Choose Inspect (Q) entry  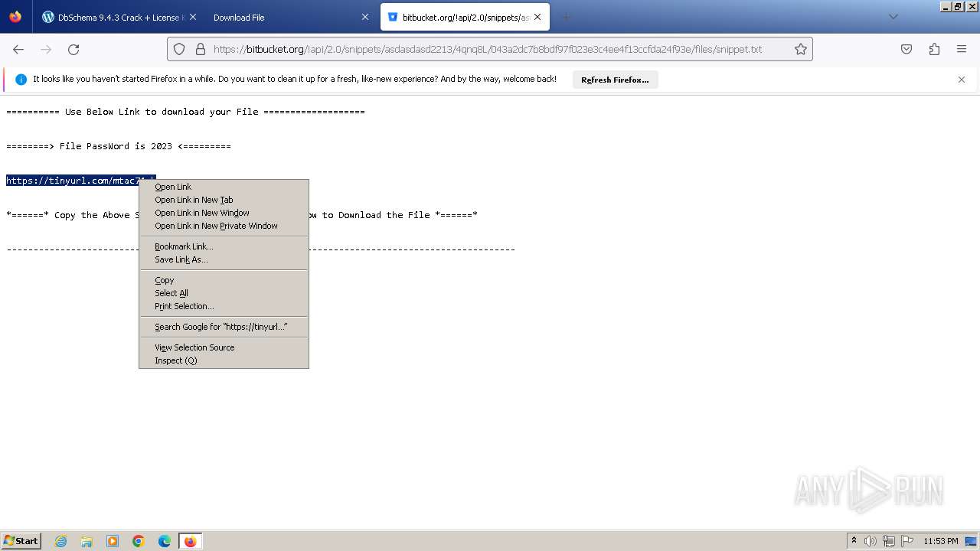pos(224,360)
